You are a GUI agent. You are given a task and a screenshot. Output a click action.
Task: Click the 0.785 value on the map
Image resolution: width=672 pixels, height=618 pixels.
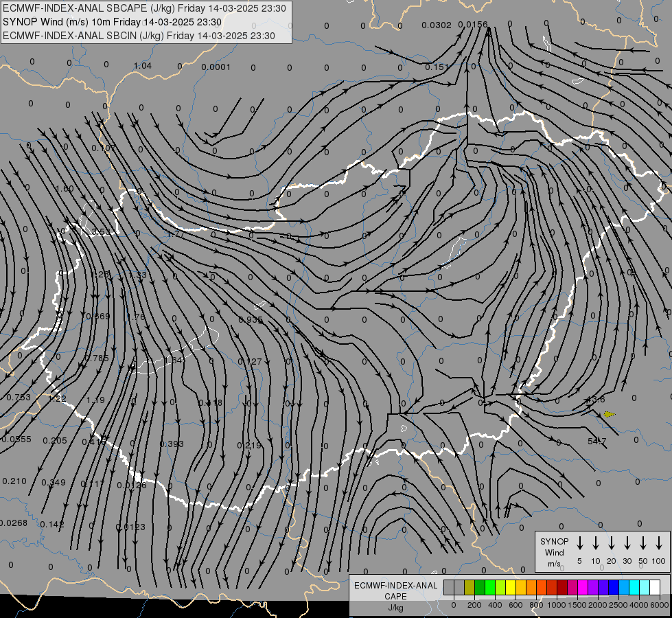[97, 358]
